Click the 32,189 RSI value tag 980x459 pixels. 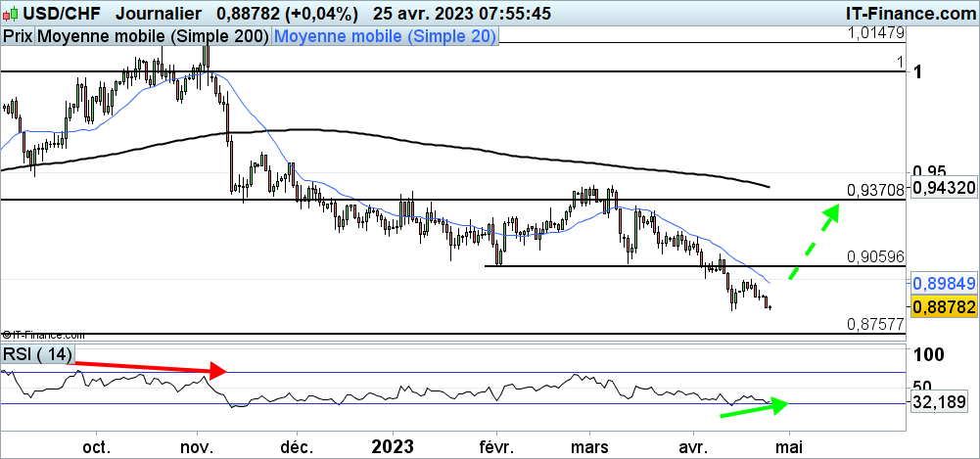(x=938, y=401)
